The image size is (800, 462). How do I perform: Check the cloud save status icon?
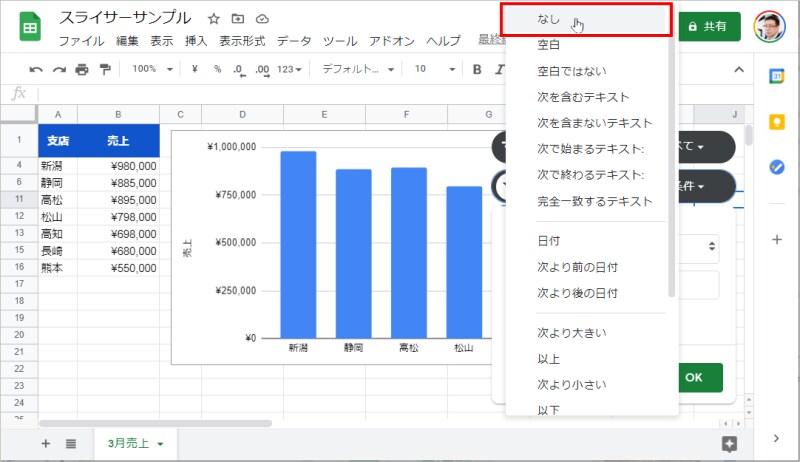pos(262,19)
